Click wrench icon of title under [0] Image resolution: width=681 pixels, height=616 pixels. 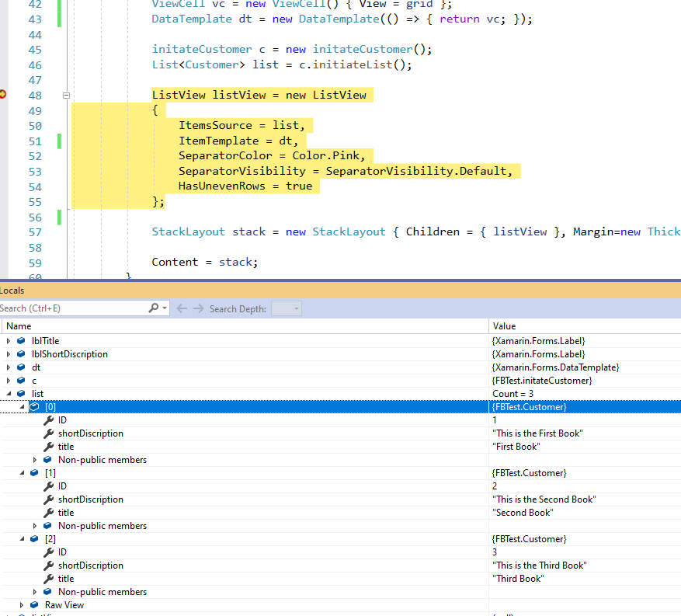click(x=48, y=447)
